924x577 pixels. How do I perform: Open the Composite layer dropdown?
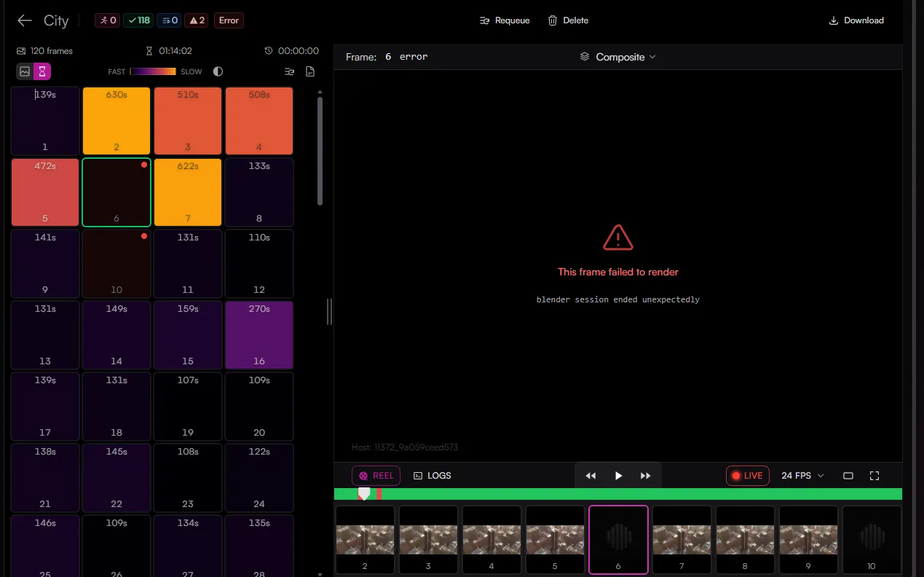tap(617, 57)
